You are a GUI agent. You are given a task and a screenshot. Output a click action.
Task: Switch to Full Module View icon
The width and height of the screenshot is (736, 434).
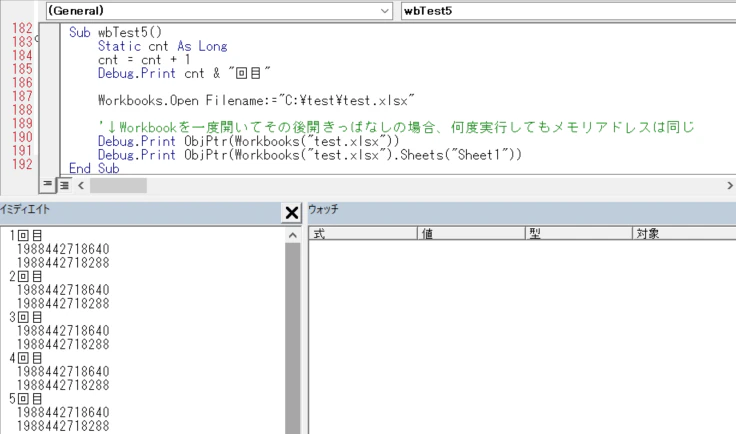click(x=64, y=185)
